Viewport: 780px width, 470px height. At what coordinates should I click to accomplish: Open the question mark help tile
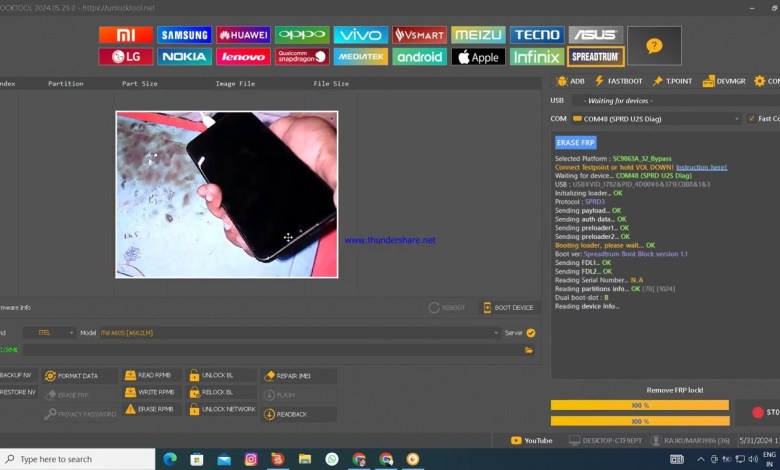[654, 46]
